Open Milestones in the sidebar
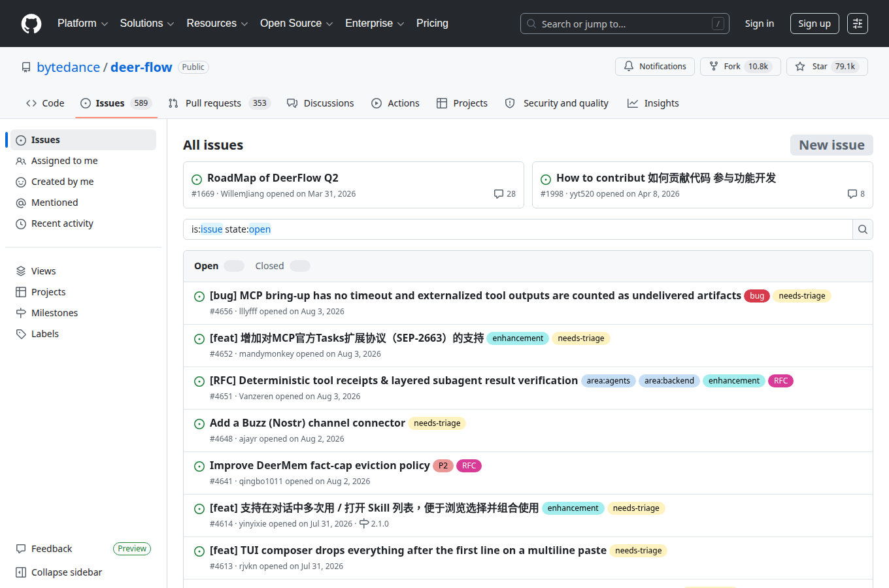Viewport: 889px width, 588px height. 83,313
